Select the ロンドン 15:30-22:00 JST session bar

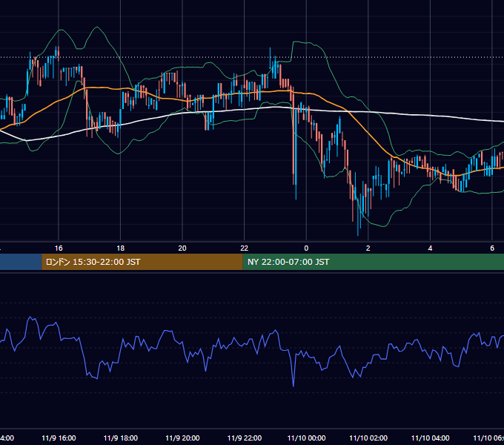pyautogui.click(x=142, y=262)
